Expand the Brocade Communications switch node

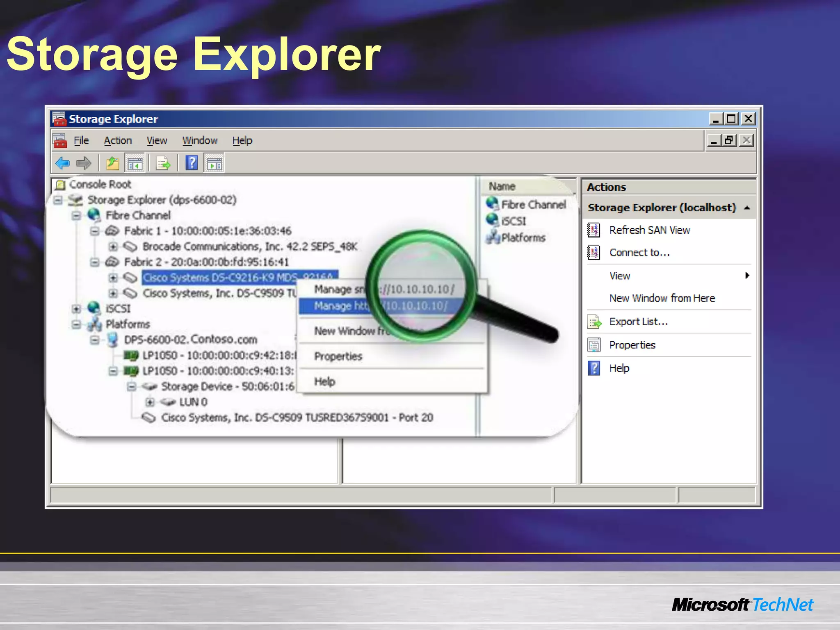click(x=113, y=247)
